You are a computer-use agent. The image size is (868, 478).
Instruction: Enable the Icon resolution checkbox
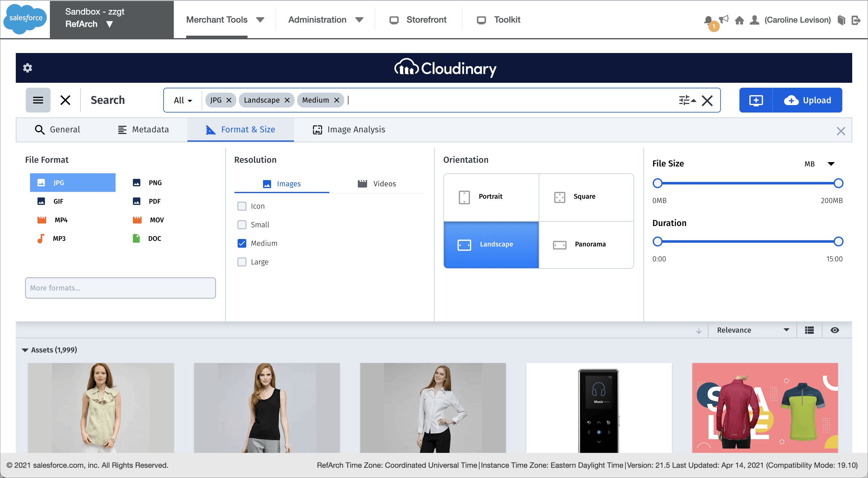[242, 206]
